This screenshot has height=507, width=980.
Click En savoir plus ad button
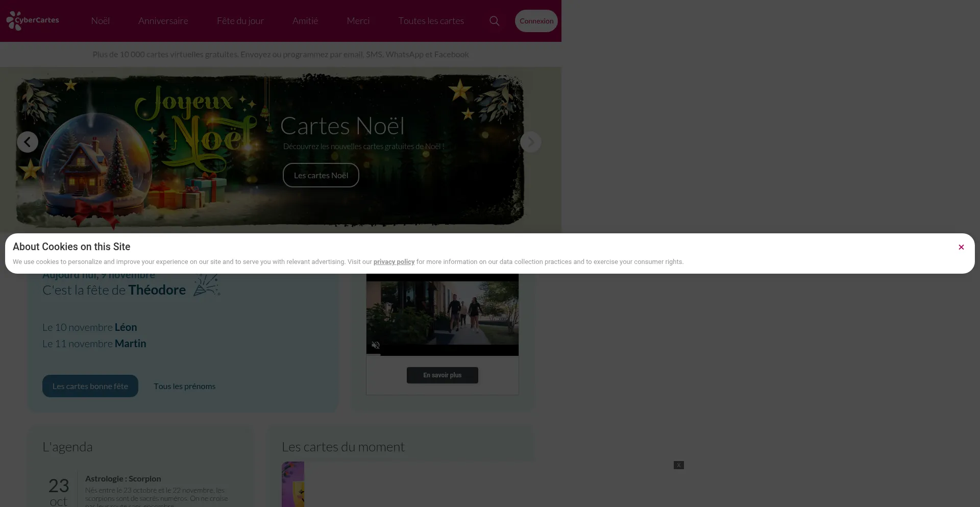pos(443,375)
